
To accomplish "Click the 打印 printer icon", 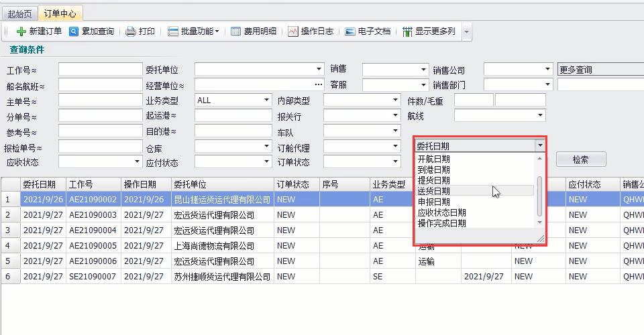I will click(131, 31).
